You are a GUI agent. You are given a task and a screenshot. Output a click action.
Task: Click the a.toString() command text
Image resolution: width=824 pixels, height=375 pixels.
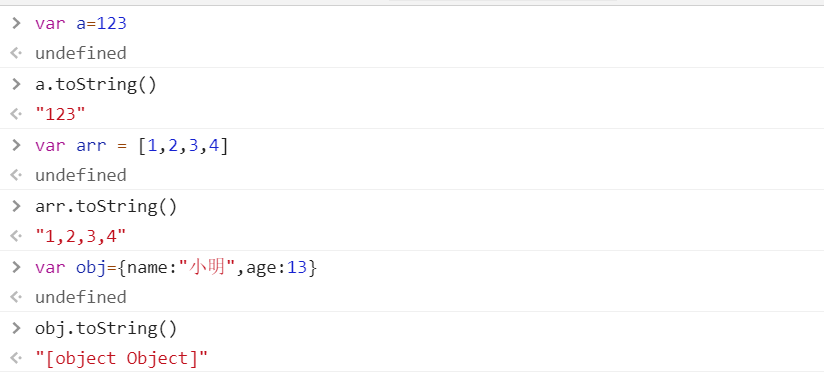click(x=96, y=85)
